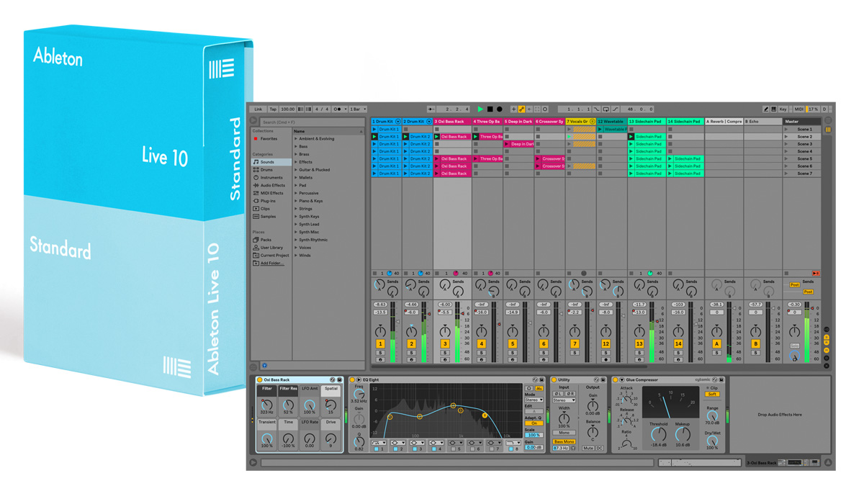Select the Plug-ins category in browser
Screen dimensions: 864x504
pos(268,201)
